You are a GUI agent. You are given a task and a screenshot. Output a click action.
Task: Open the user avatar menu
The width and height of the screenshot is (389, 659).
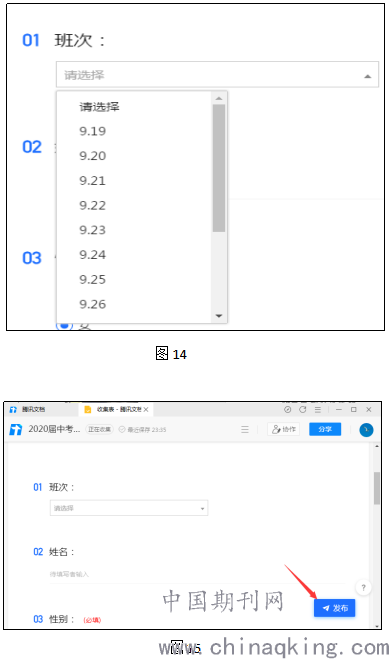pyautogui.click(x=366, y=430)
